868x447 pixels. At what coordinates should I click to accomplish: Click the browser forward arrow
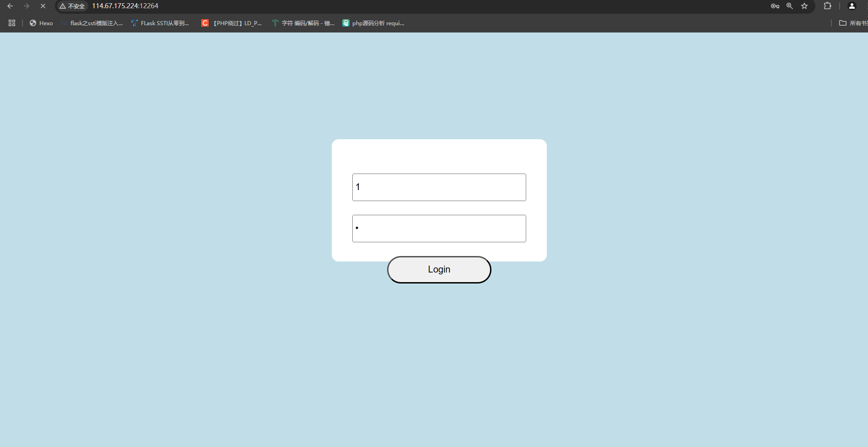point(27,6)
